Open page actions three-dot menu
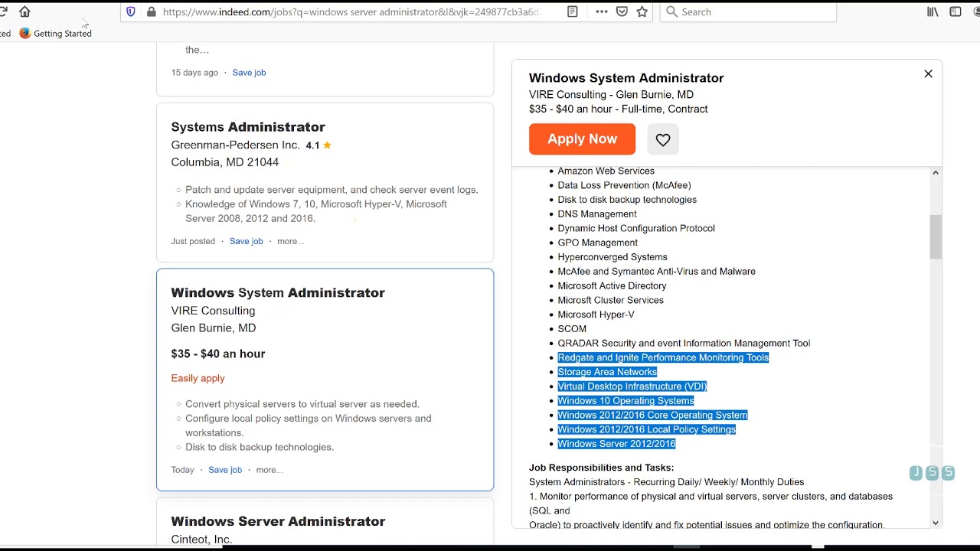Screen dimensions: 980x551 pyautogui.click(x=601, y=11)
